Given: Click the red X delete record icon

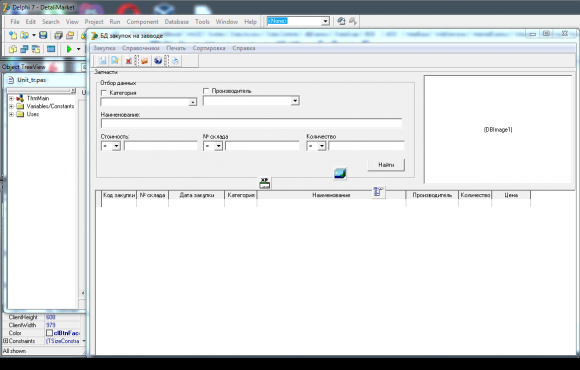Looking at the screenshot, I should (x=128, y=61).
